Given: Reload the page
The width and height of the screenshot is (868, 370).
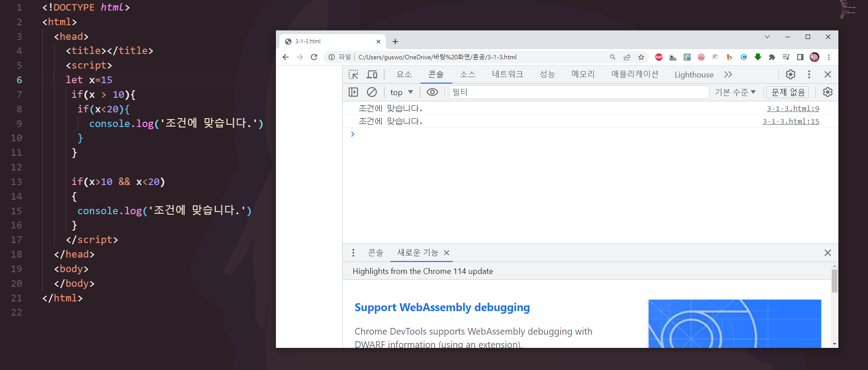Looking at the screenshot, I should tap(314, 57).
